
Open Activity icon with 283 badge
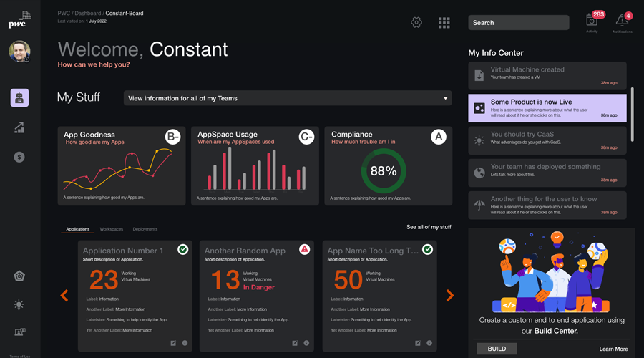592,20
